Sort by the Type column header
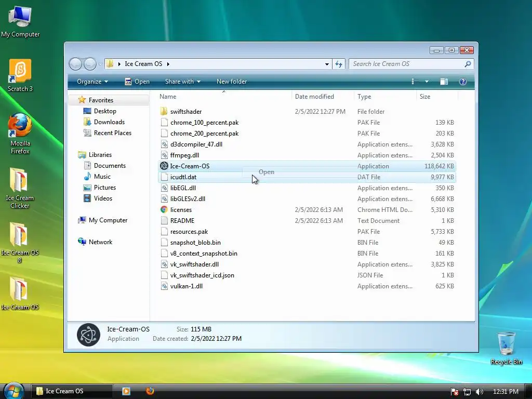This screenshot has height=399, width=532. [x=385, y=96]
